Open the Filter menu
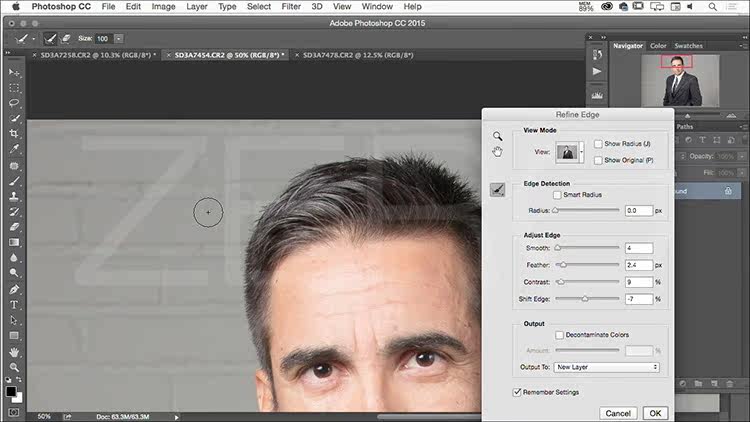This screenshot has width=750, height=422. (x=291, y=6)
